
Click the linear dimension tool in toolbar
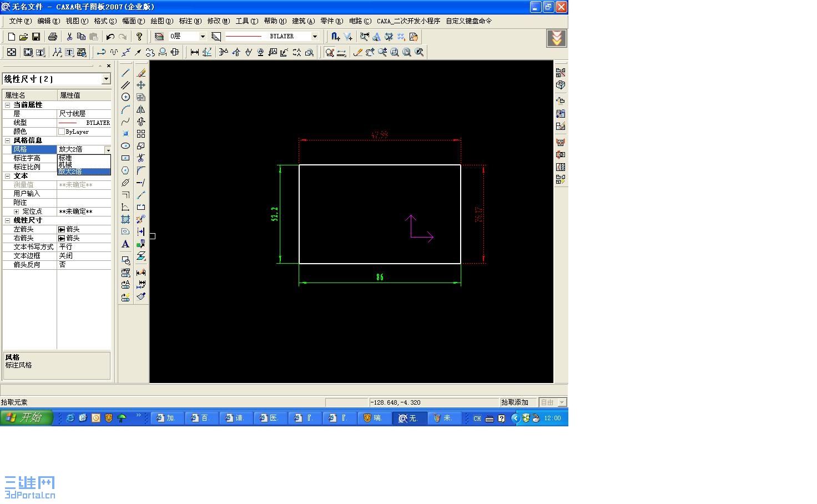tap(194, 52)
